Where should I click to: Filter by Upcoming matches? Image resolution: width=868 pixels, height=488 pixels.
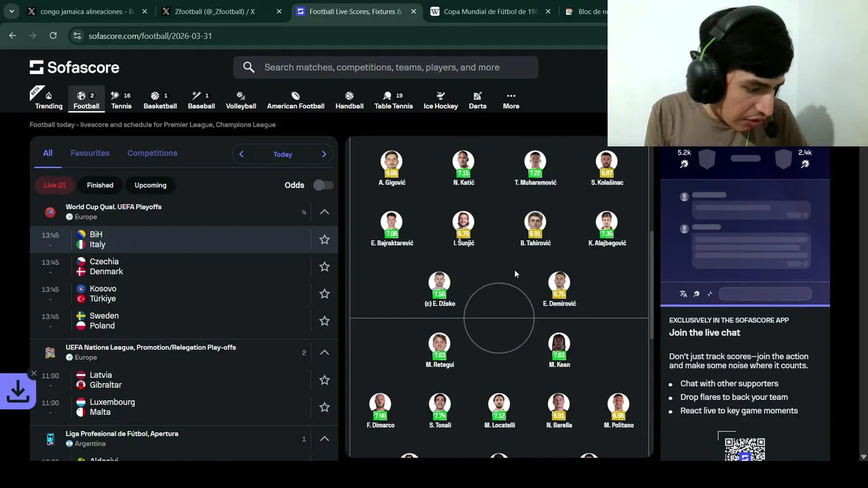150,185
